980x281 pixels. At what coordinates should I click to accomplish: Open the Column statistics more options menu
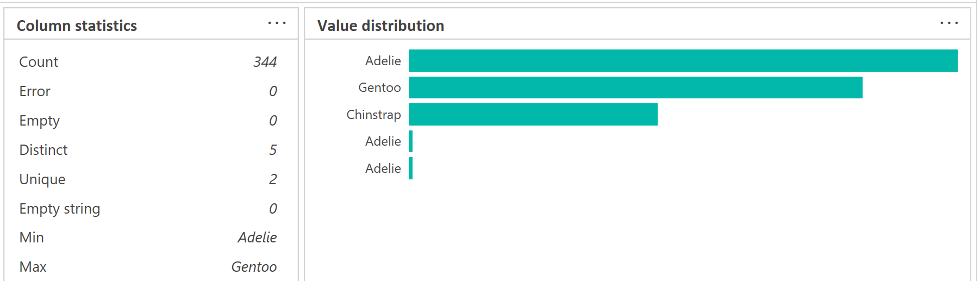point(277,23)
